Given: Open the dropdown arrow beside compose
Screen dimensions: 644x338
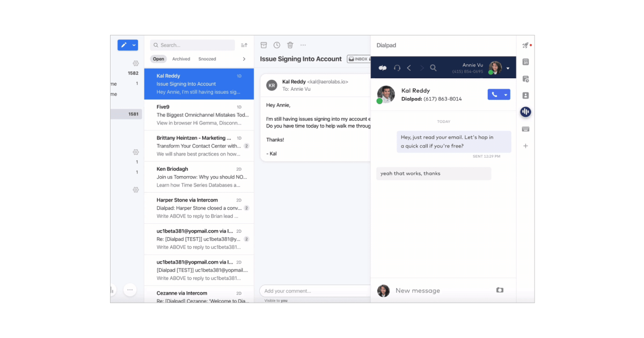Looking at the screenshot, I should tap(134, 45).
